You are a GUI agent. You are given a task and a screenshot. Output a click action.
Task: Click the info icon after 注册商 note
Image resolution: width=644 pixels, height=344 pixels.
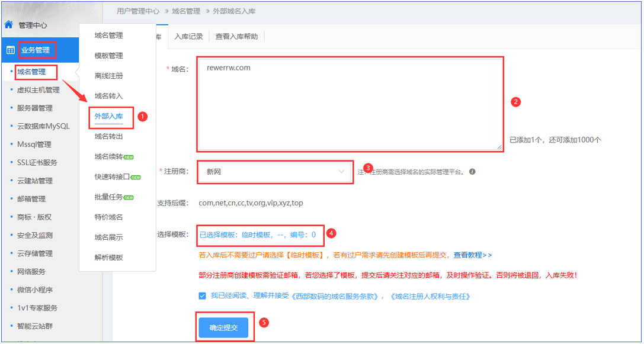coord(472,172)
